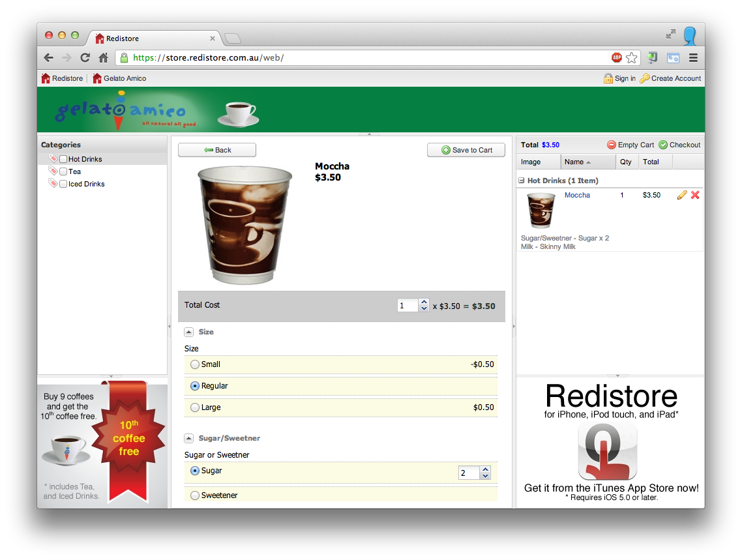Close the Redistore browser tab

tap(213, 38)
